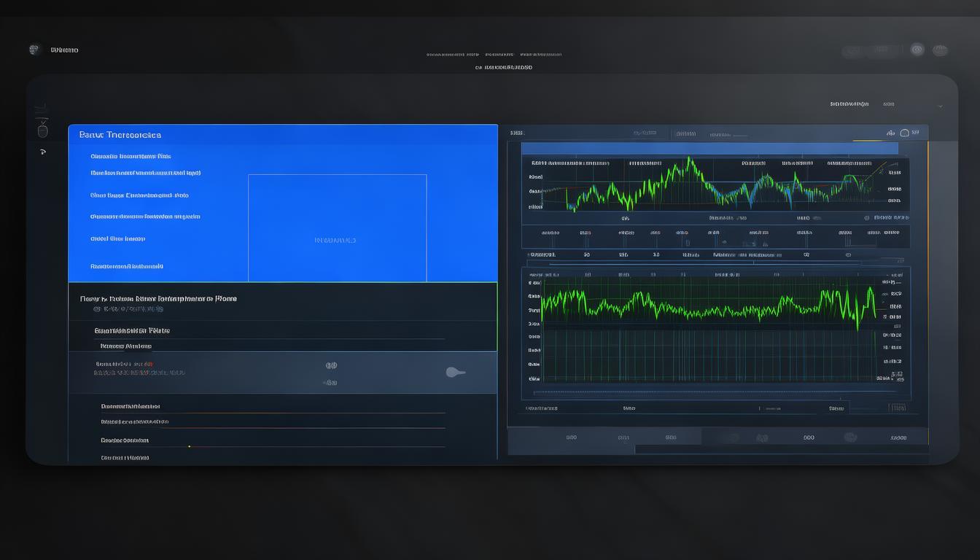Toggle the switch in the highlighted settings row
Image resolution: width=980 pixels, height=560 pixels.
[455, 373]
